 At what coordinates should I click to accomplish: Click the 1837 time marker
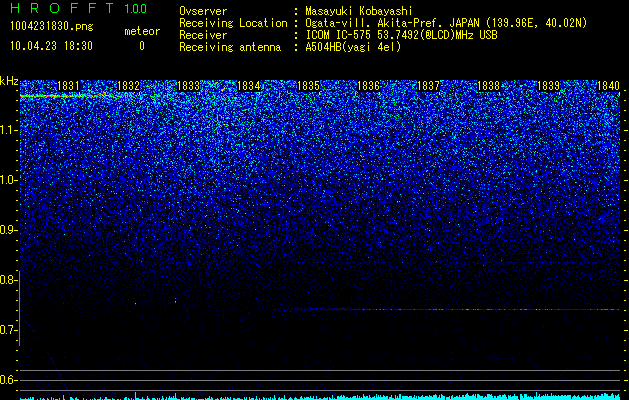[428, 86]
